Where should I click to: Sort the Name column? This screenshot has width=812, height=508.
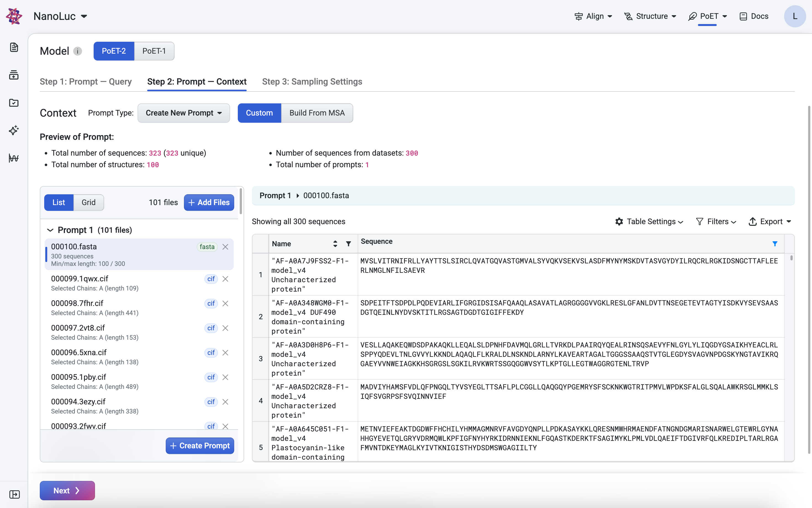(335, 243)
